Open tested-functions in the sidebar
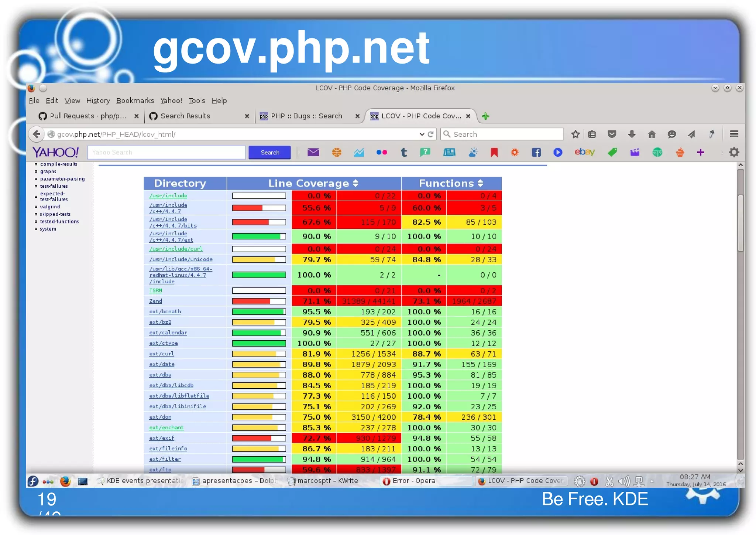The width and height of the screenshot is (756, 535). (59, 222)
